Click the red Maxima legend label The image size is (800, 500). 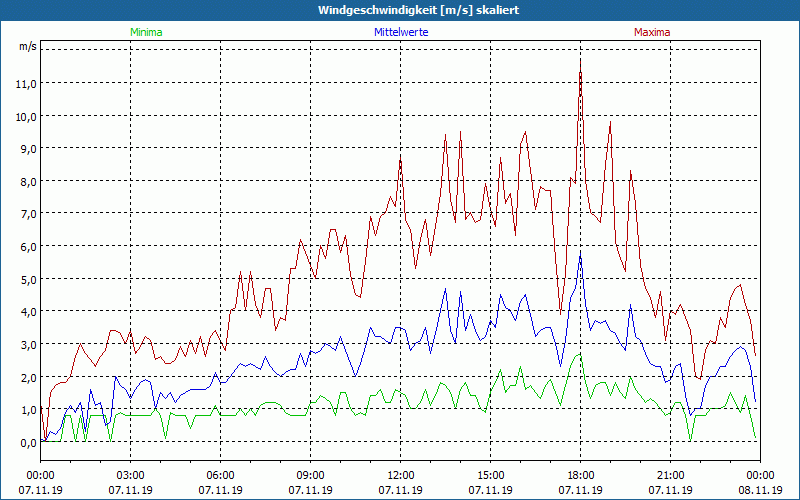[x=652, y=32]
